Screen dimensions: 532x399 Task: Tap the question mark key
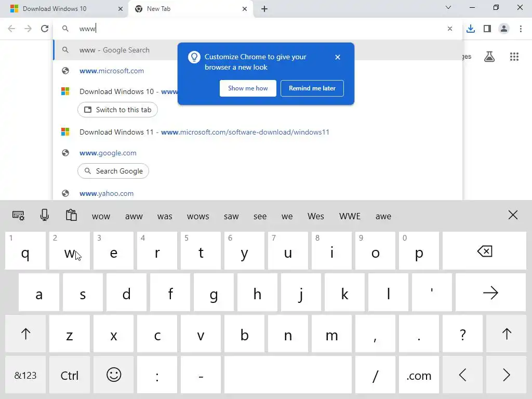(x=462, y=334)
